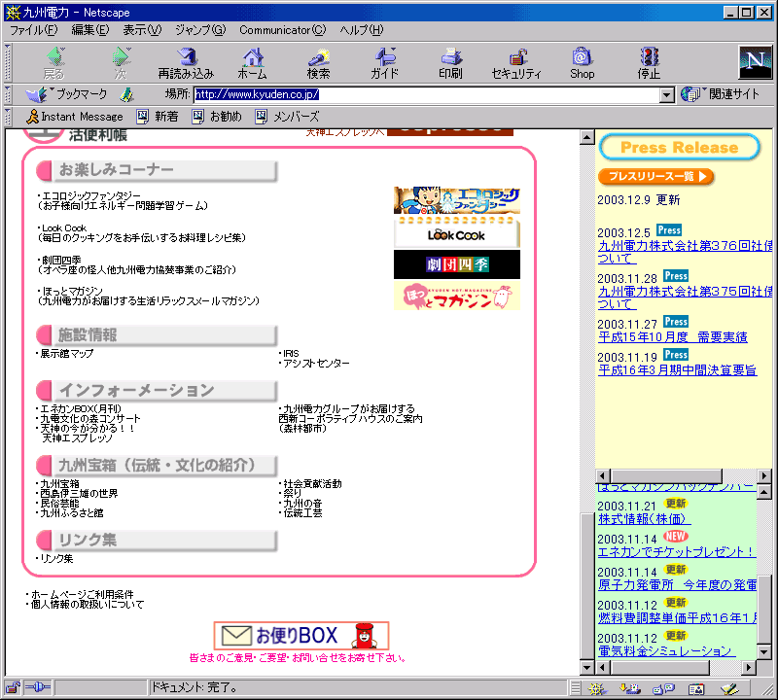Open the 表示(V) menu
778x700 pixels.
[142, 30]
